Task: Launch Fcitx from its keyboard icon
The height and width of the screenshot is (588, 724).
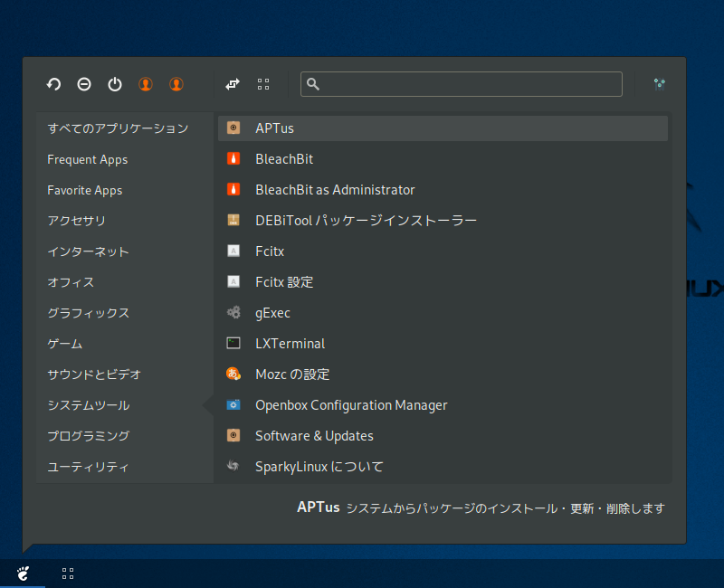Action: click(x=233, y=251)
